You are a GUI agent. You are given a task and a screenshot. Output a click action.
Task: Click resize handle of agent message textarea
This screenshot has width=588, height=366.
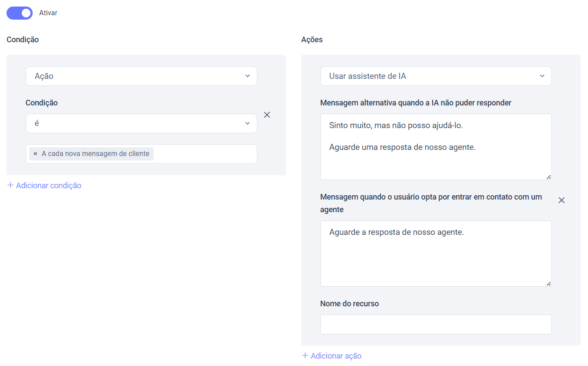pos(548,284)
